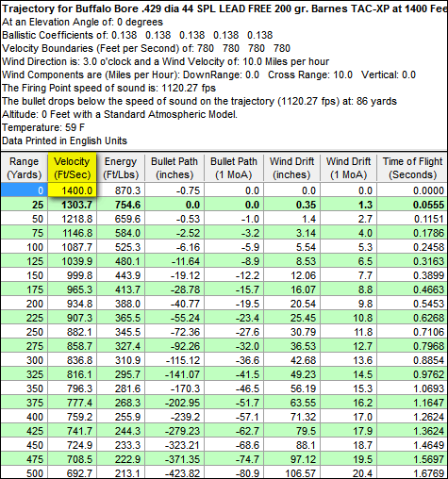Click bullet path value -371.35

pos(174,459)
